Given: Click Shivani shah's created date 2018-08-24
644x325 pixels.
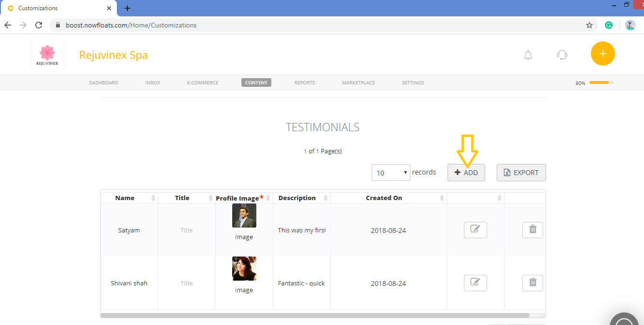Looking at the screenshot, I should coord(388,284).
